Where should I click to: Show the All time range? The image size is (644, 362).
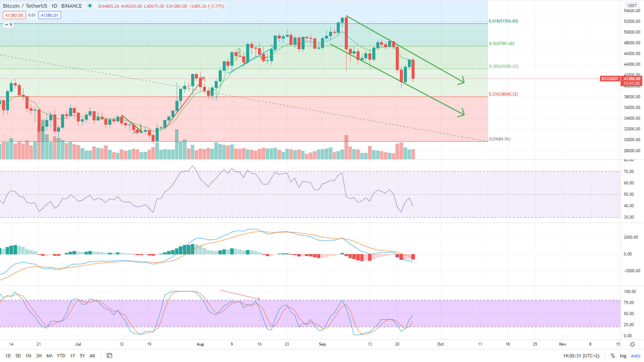(x=92, y=356)
